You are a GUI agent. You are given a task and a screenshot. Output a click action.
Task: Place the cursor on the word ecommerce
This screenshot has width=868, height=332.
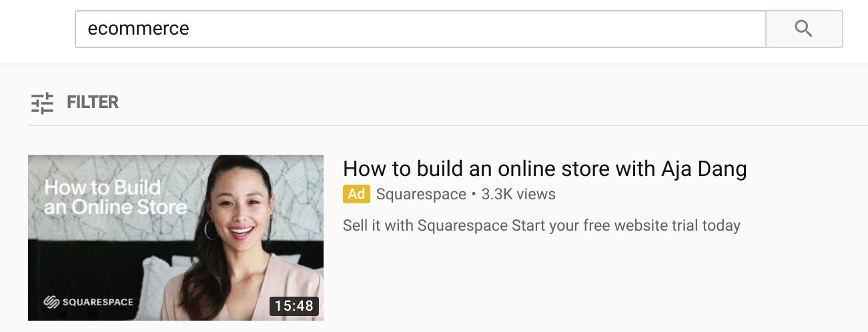pos(139,29)
